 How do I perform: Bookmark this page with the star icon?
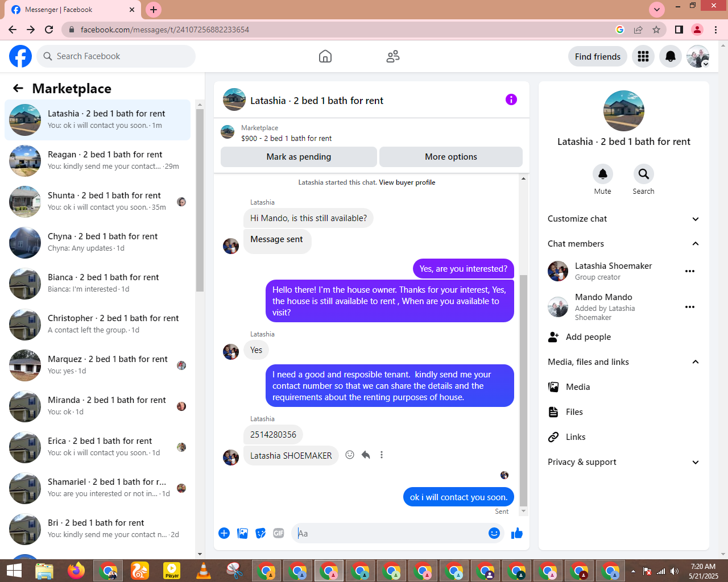pos(656,30)
